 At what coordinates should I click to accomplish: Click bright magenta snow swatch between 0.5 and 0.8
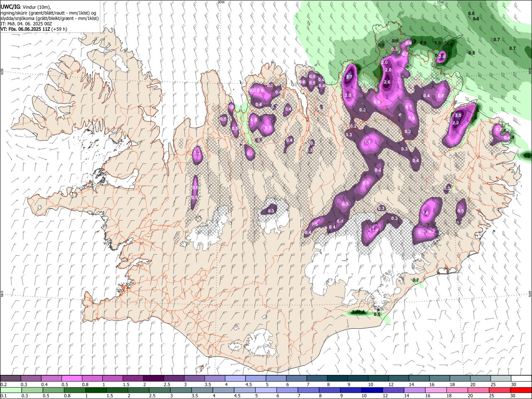point(71,379)
